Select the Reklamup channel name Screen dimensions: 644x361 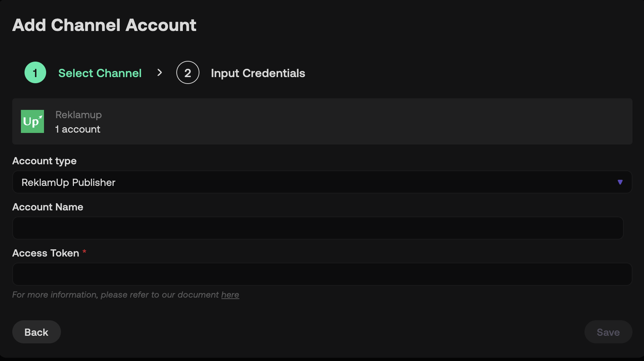click(79, 115)
